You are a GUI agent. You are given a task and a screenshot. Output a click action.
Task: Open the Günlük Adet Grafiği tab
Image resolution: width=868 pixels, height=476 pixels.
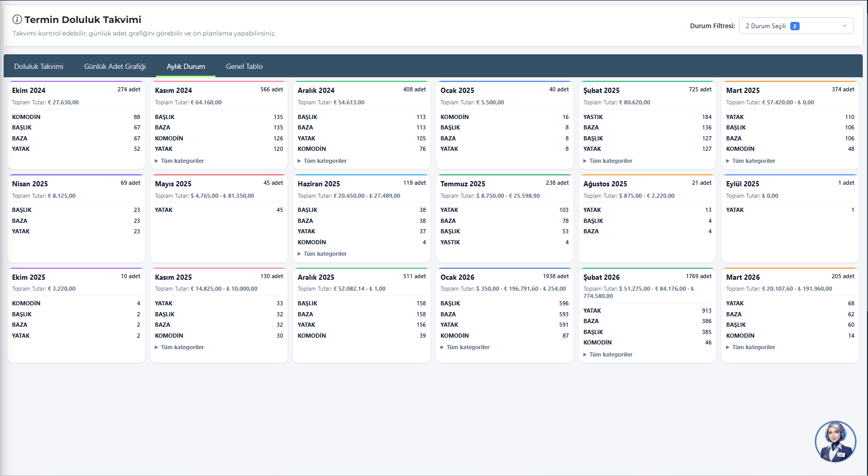(115, 66)
